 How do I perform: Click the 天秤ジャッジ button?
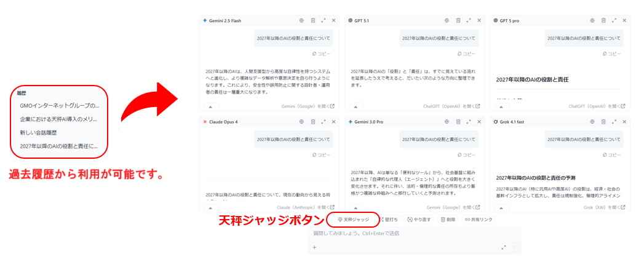[353, 219]
